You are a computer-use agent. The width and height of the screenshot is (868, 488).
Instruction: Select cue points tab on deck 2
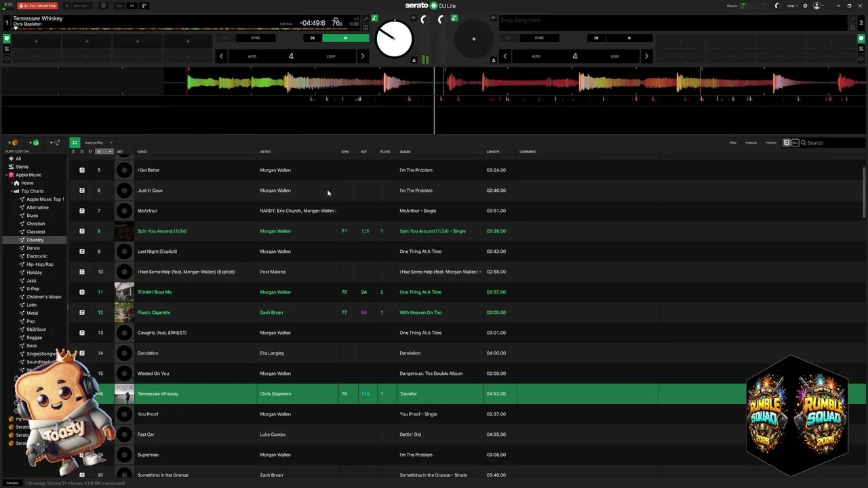[861, 39]
